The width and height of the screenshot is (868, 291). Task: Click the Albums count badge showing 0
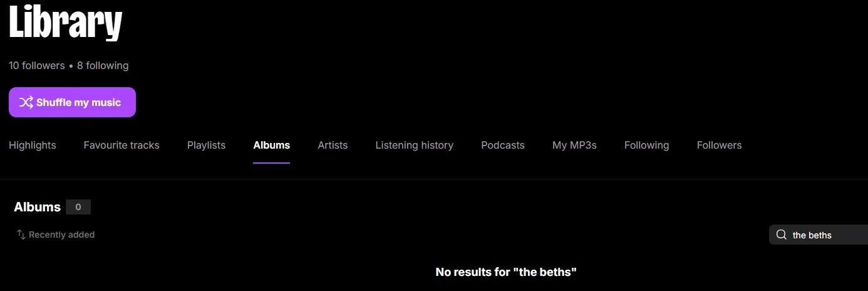tap(78, 207)
